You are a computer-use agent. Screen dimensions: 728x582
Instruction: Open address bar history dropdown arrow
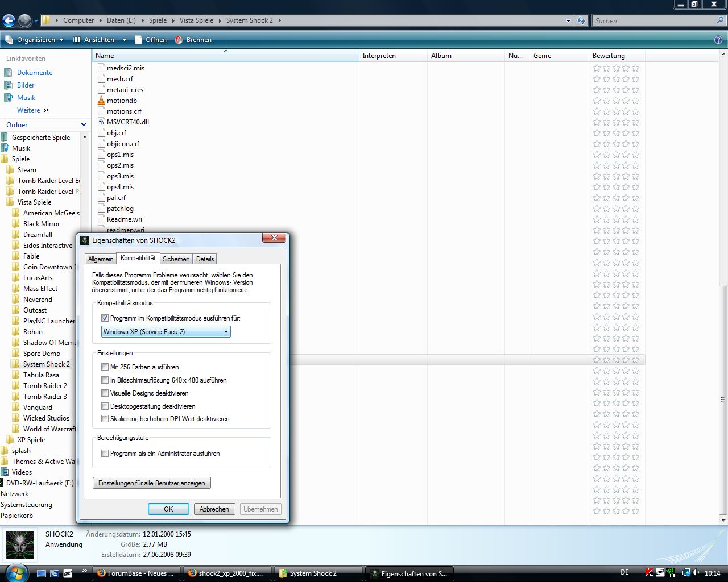coord(568,21)
